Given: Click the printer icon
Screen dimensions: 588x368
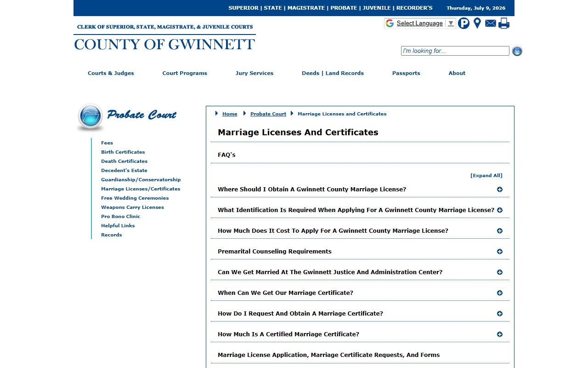Looking at the screenshot, I should point(504,23).
